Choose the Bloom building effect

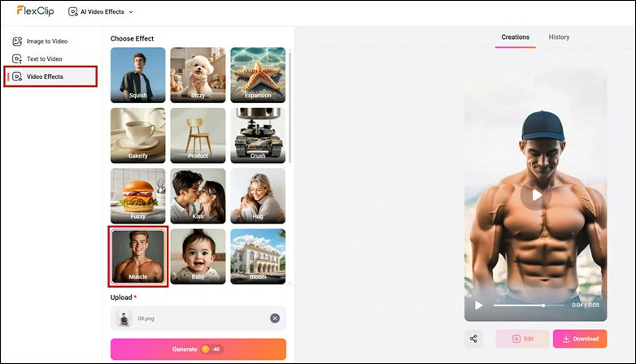tap(258, 256)
